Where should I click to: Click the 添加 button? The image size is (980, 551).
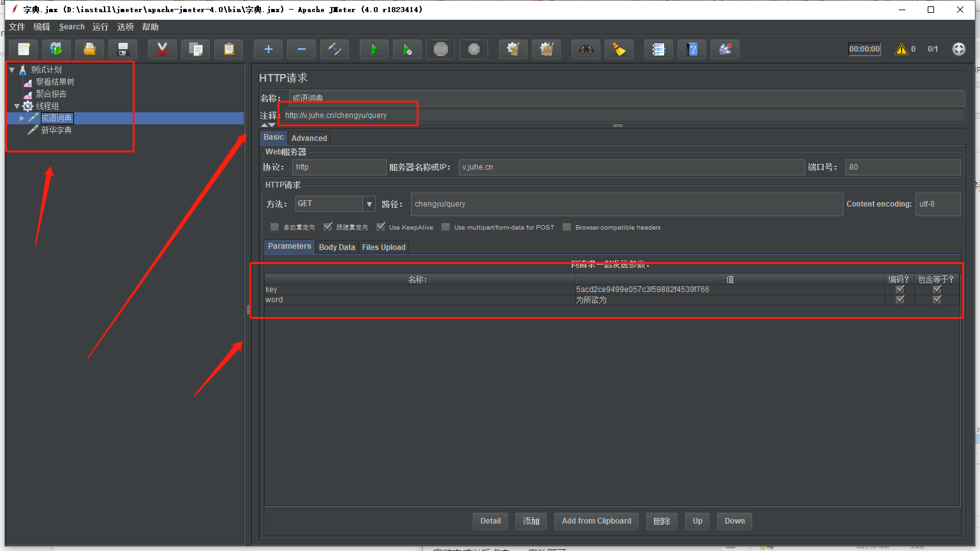point(531,521)
